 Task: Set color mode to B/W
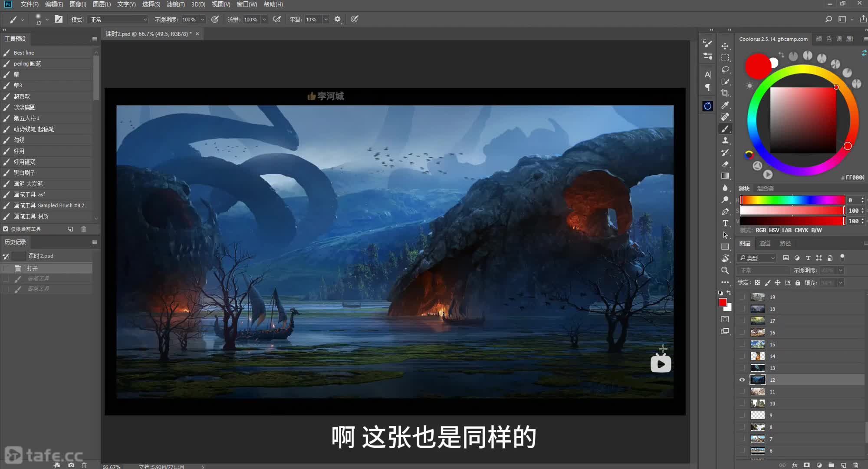[816, 230]
